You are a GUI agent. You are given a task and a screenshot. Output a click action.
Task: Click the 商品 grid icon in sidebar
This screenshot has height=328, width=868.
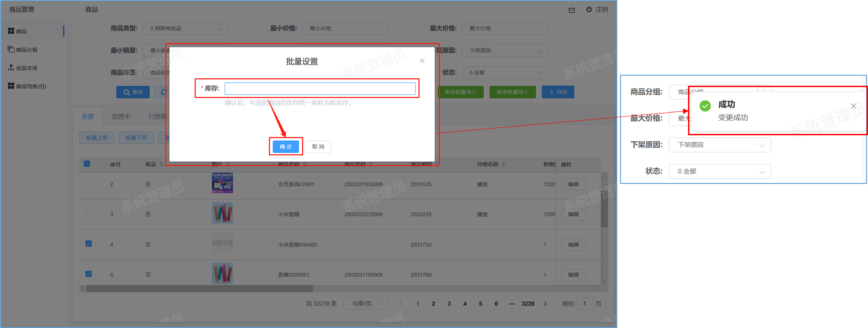[11, 31]
